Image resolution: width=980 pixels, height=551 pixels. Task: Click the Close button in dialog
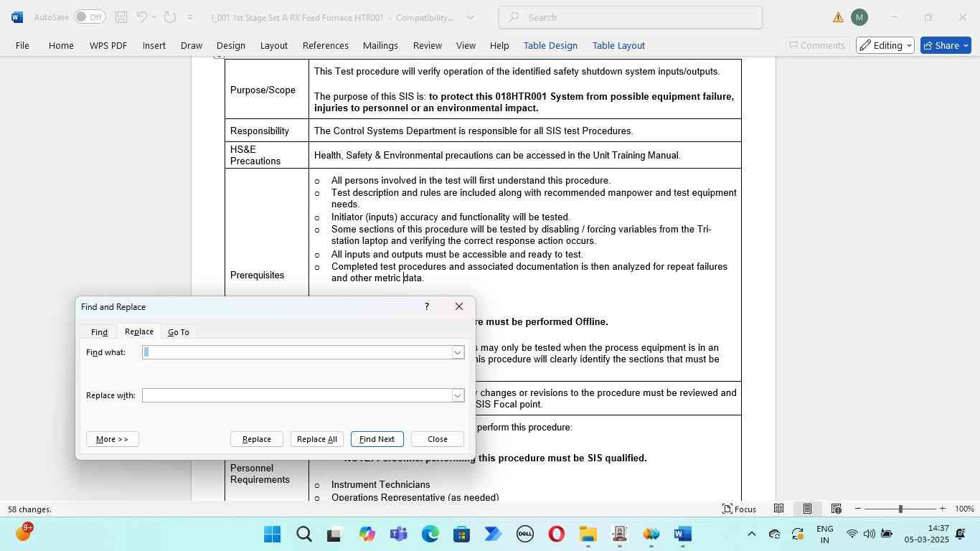tap(438, 439)
